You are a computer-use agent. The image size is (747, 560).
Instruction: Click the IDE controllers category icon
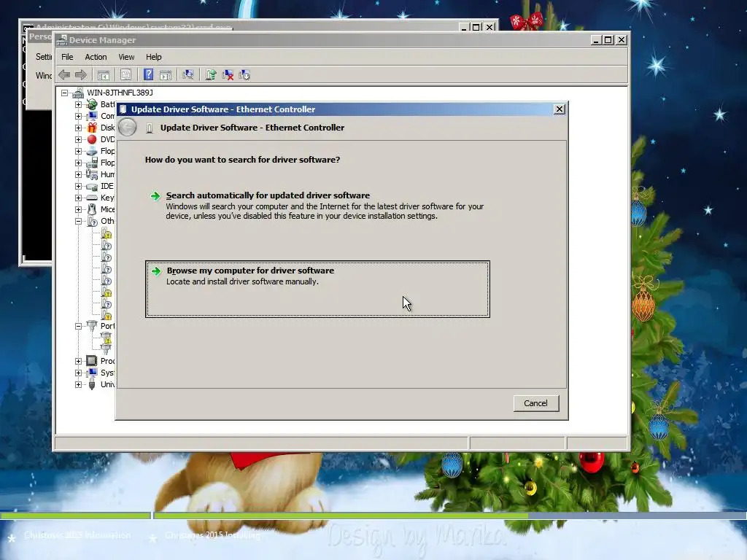(x=92, y=186)
